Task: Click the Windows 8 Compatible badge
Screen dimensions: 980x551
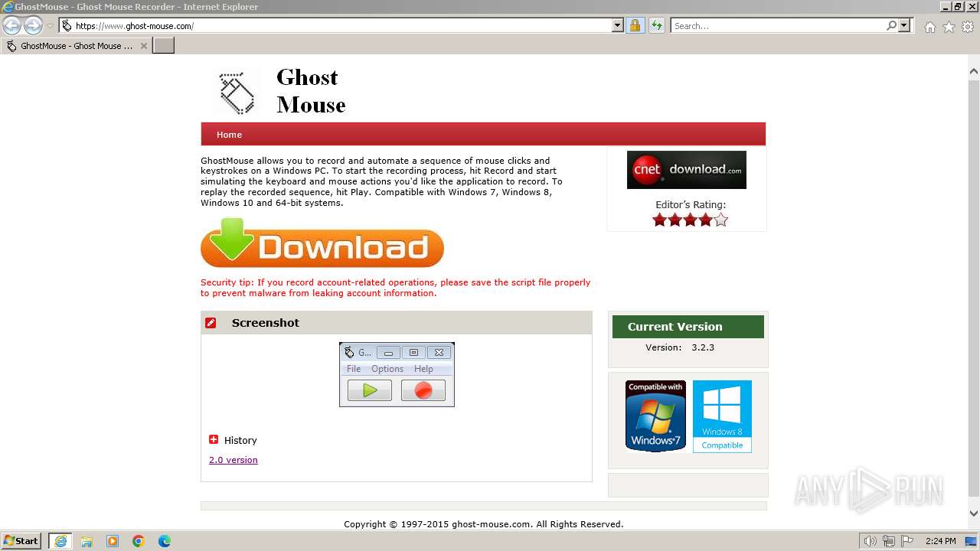Action: [722, 416]
